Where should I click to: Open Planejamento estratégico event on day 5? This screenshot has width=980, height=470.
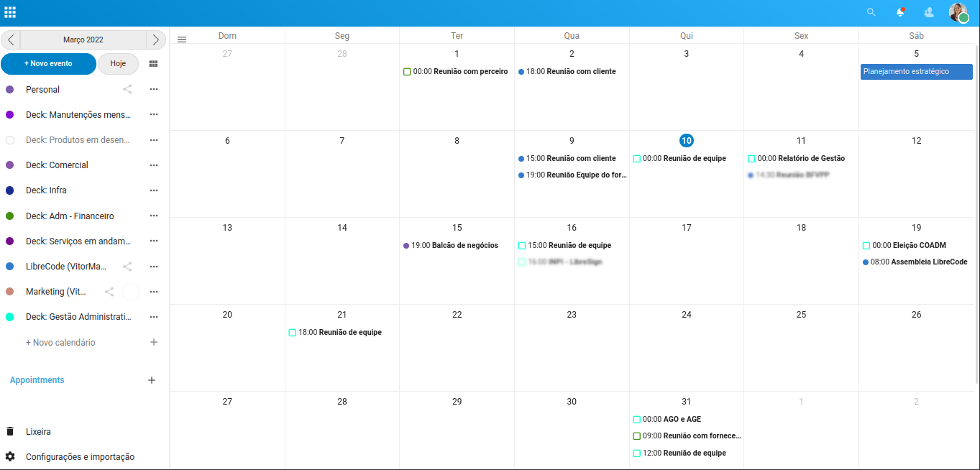point(917,72)
